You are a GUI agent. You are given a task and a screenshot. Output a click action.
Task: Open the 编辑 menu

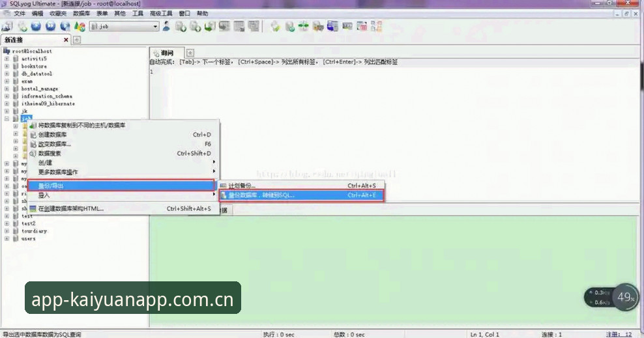37,14
